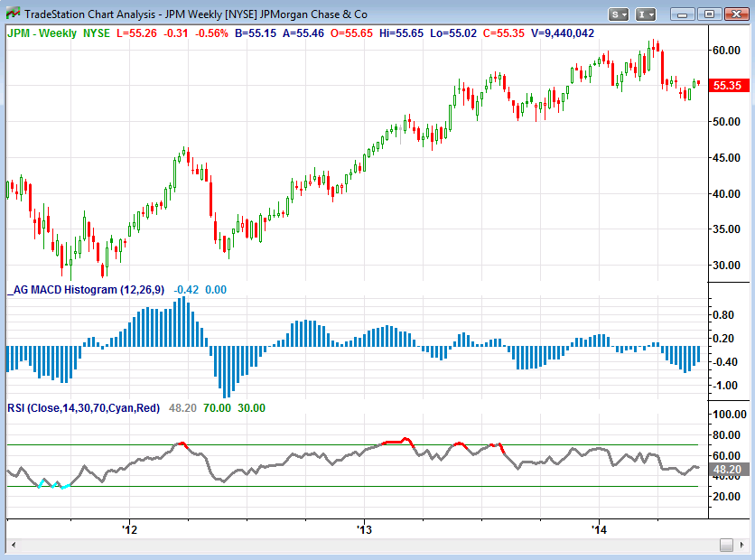Image resolution: width=755 pixels, height=560 pixels.
Task: Click the 45.00 price axis label
Action: coord(727,158)
